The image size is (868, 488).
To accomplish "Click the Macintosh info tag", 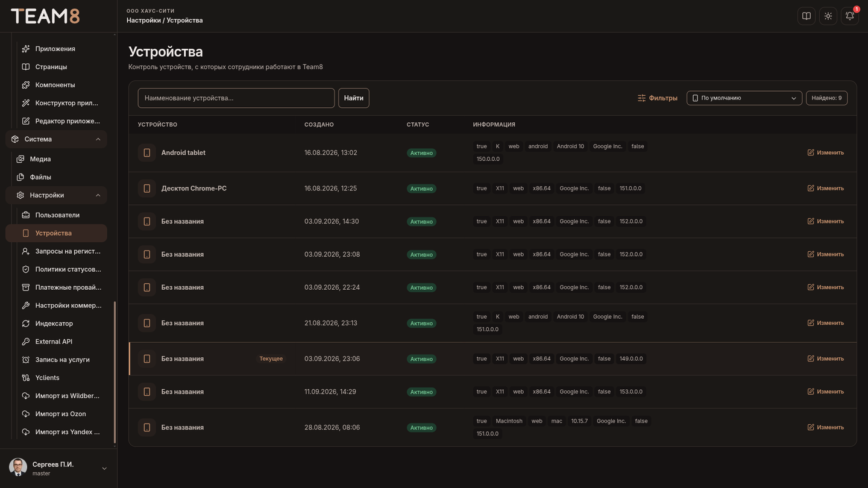I will click(x=509, y=421).
